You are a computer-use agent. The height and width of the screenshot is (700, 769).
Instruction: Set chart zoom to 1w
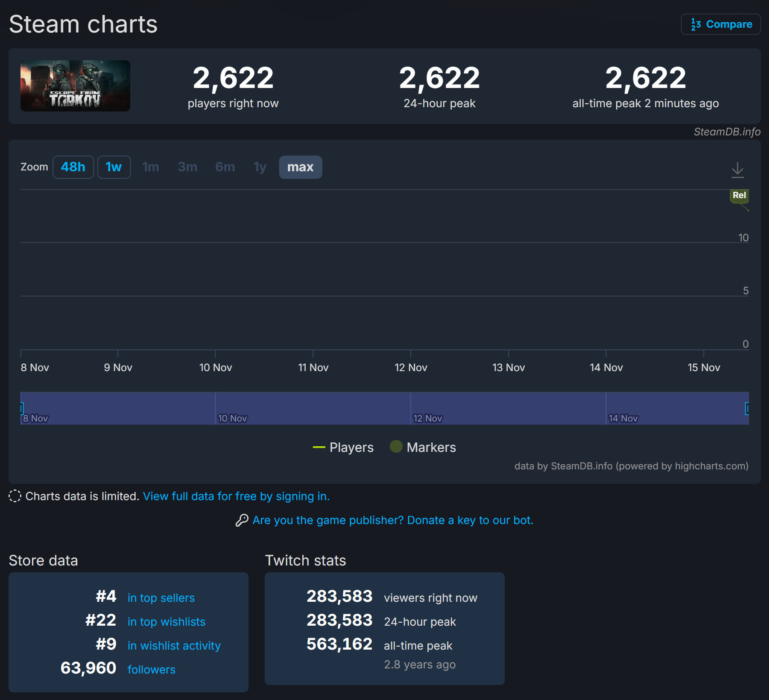coord(114,167)
